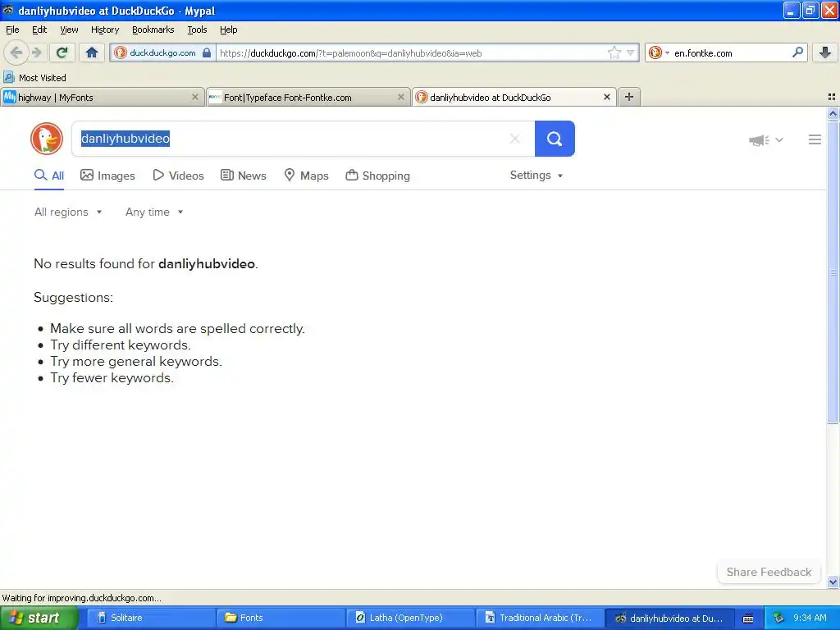
Task: Click the duckduckgo.com site identity label
Action: pos(162,52)
